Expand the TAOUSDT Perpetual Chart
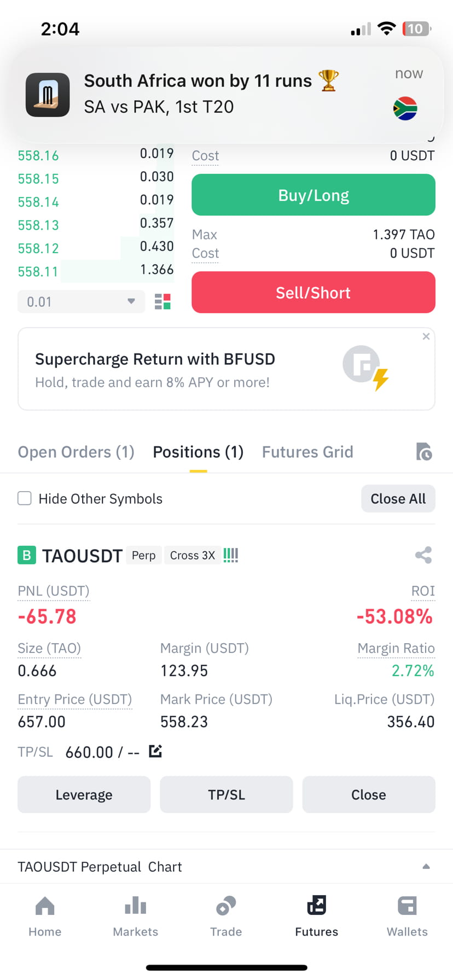453x980 pixels. coord(426,866)
